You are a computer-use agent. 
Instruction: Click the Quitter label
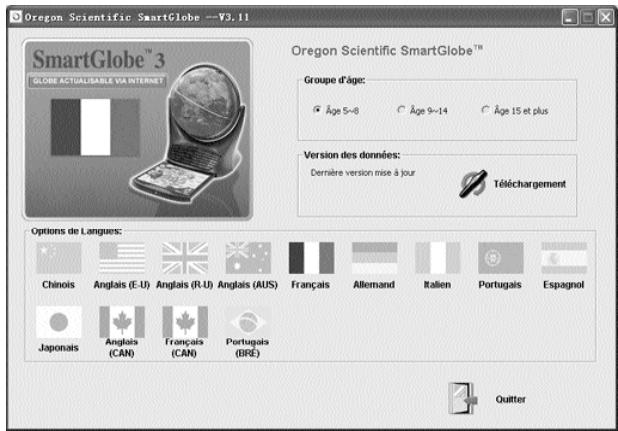(510, 399)
